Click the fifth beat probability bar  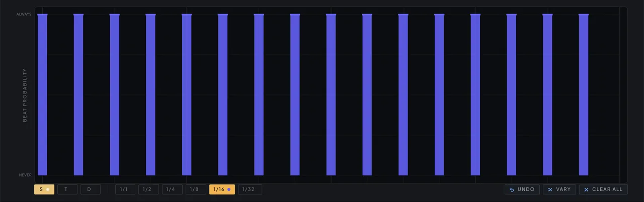tap(187, 94)
